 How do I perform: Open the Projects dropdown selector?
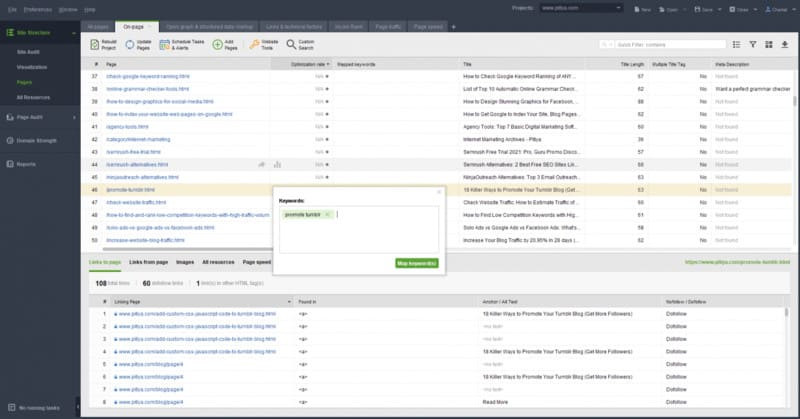coord(580,7)
